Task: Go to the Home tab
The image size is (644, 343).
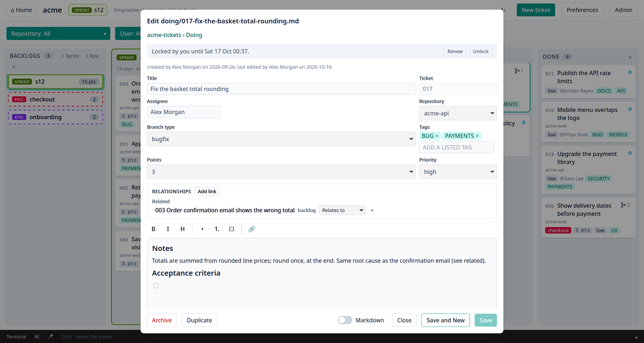Action: coord(21,10)
